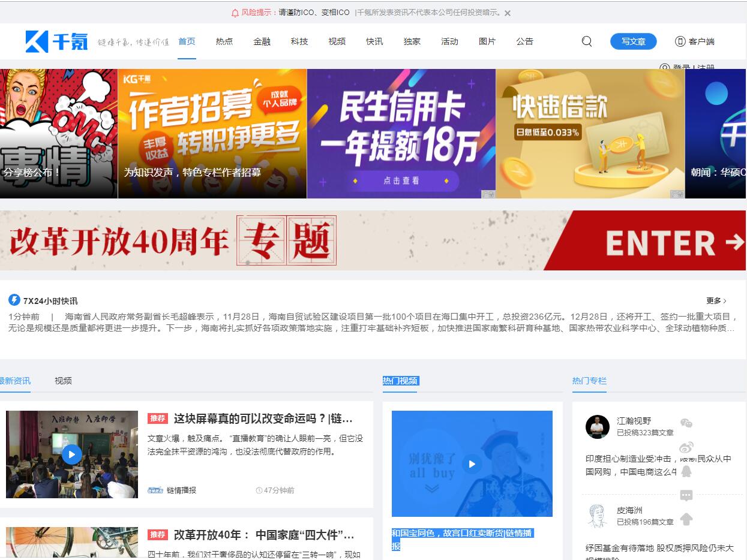The image size is (747, 560).
Task: Open the 独家 nav item
Action: 412,41
